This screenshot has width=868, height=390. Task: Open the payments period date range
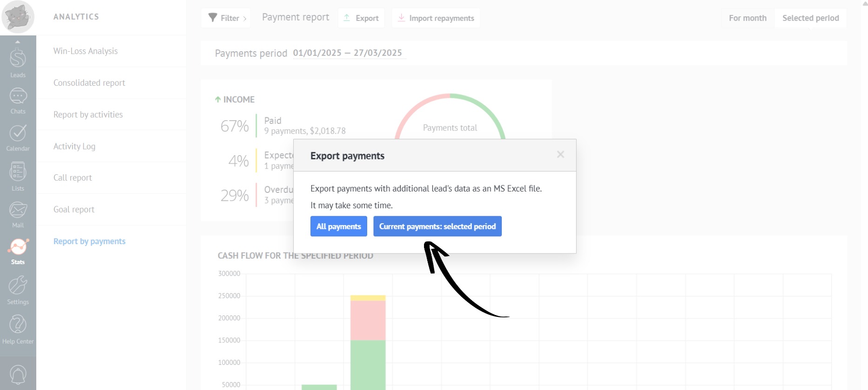[x=347, y=53]
